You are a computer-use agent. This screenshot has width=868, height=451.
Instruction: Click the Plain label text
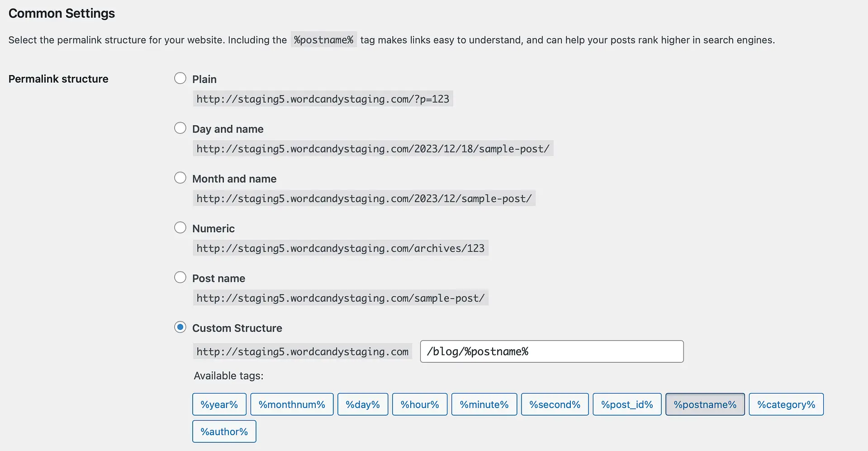tap(204, 79)
